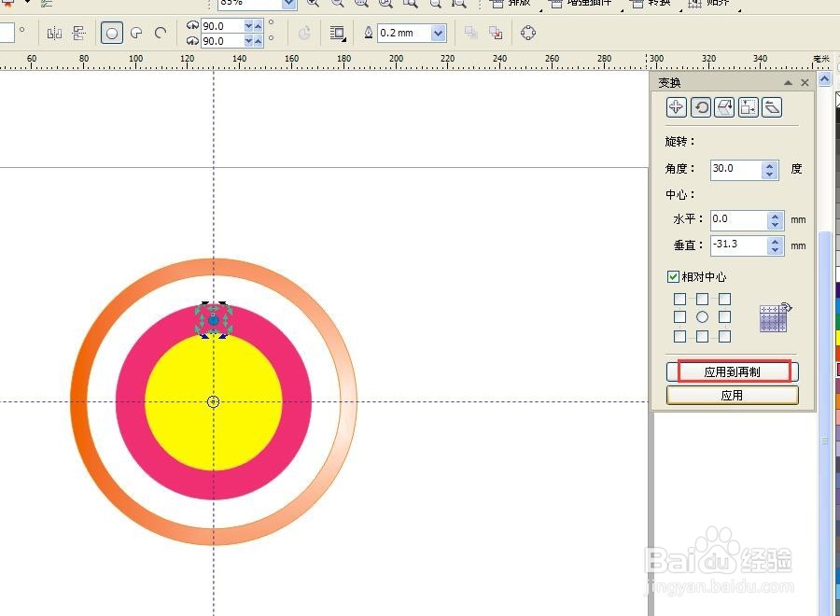Decrease the 水平 center value
The height and width of the screenshot is (616, 840).
point(776,225)
